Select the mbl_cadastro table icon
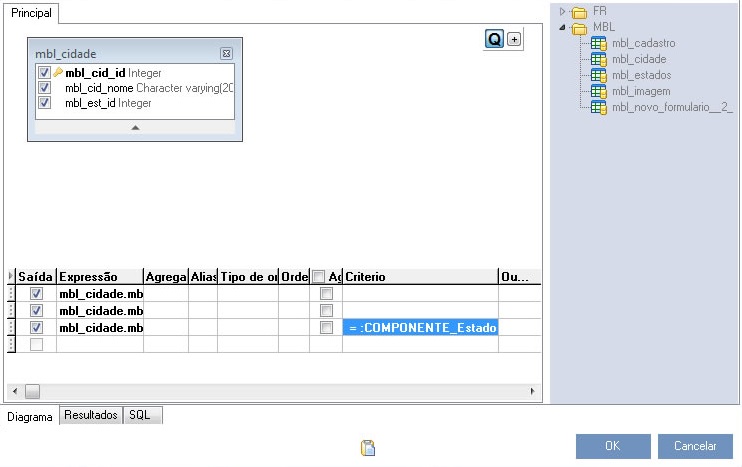The width and height of the screenshot is (742, 467). tap(598, 43)
